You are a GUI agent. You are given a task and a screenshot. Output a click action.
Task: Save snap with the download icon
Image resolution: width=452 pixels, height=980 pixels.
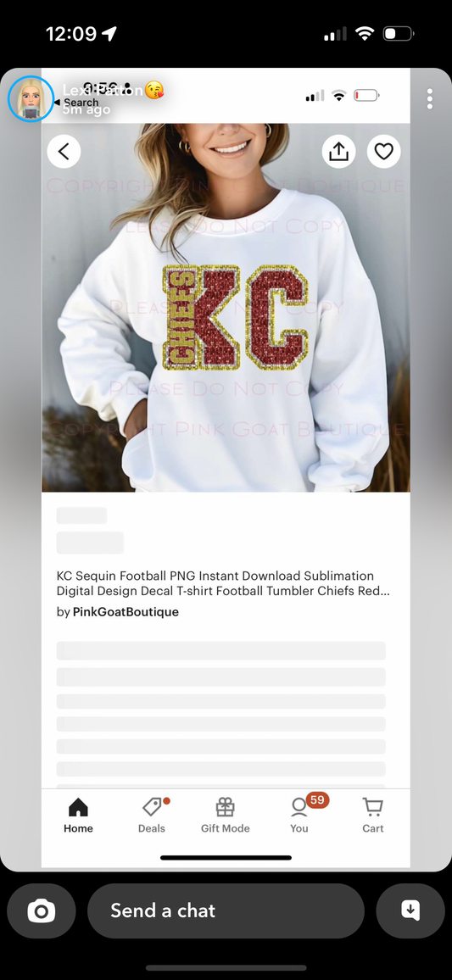pos(410,910)
